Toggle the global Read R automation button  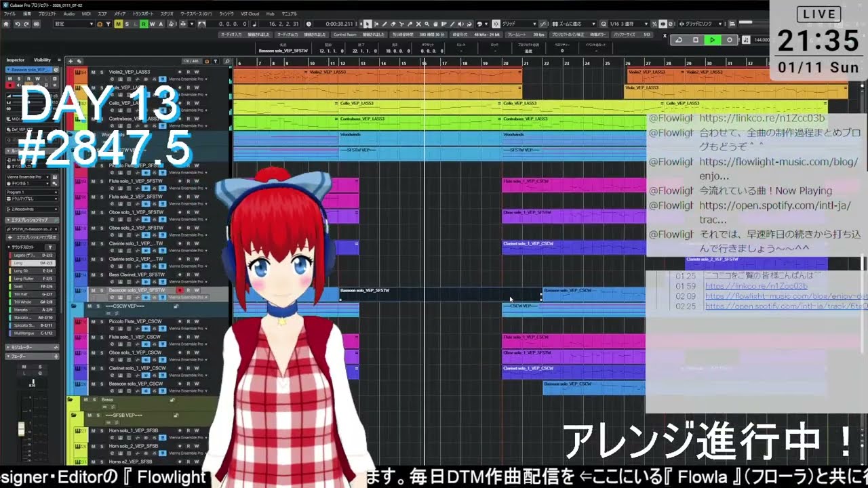144,24
